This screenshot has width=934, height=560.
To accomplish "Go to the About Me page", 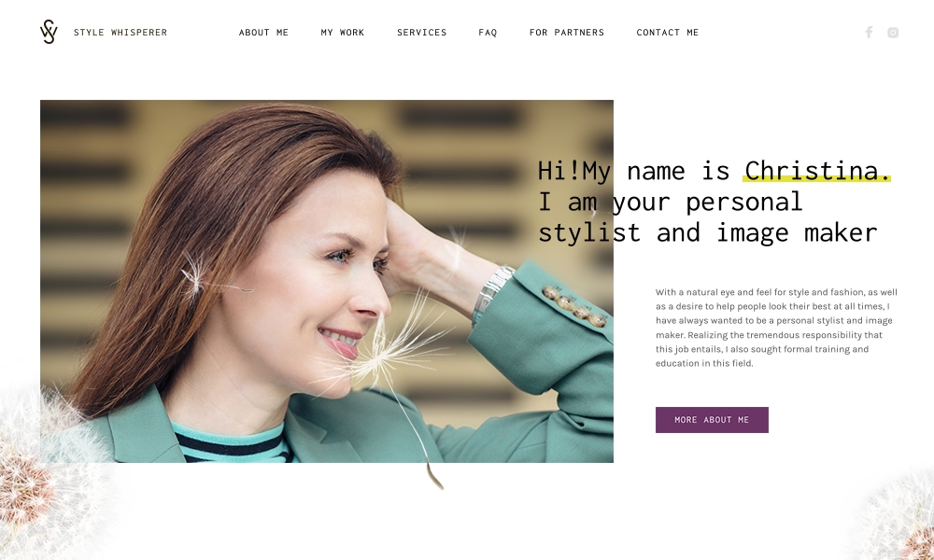I will click(x=263, y=32).
